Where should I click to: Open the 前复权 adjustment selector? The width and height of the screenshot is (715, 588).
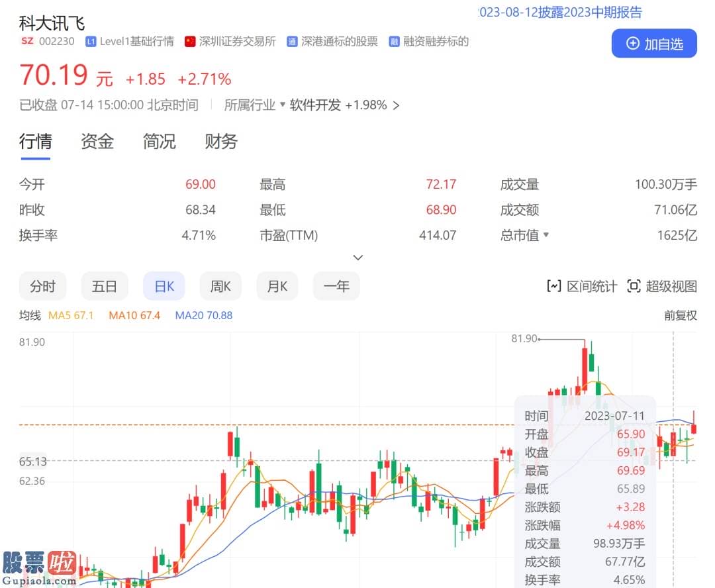pos(681,316)
